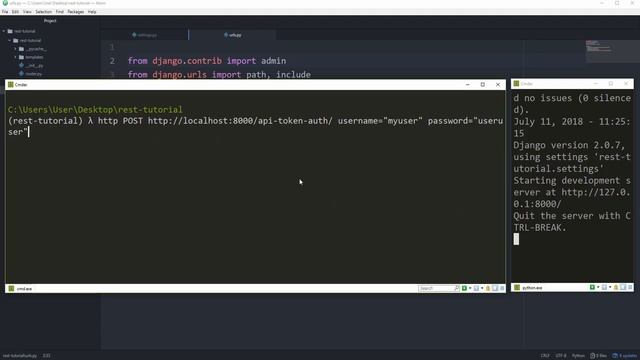Click the alternative mode icon in python.exe window

[x=623, y=288]
